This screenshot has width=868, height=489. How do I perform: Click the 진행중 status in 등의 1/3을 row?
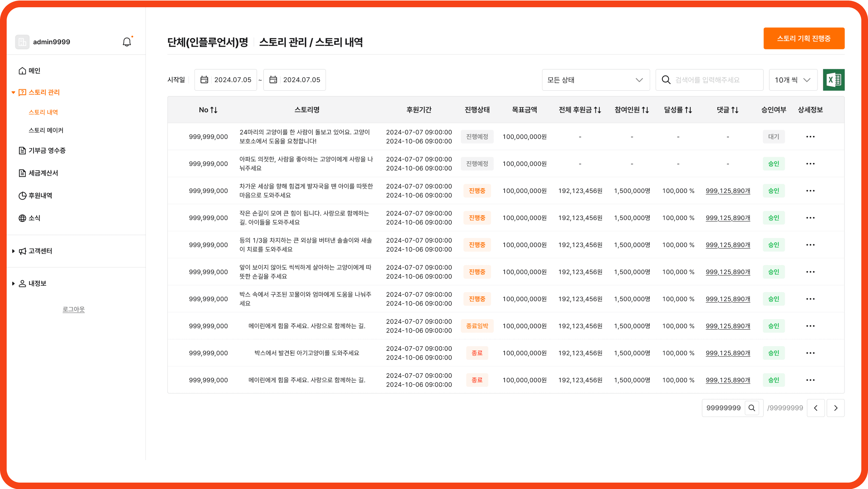[x=477, y=245]
